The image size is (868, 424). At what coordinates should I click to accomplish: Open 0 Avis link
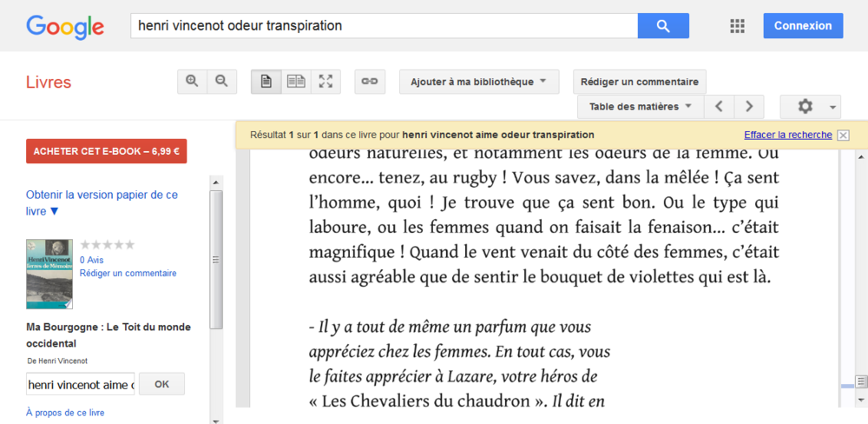92,260
